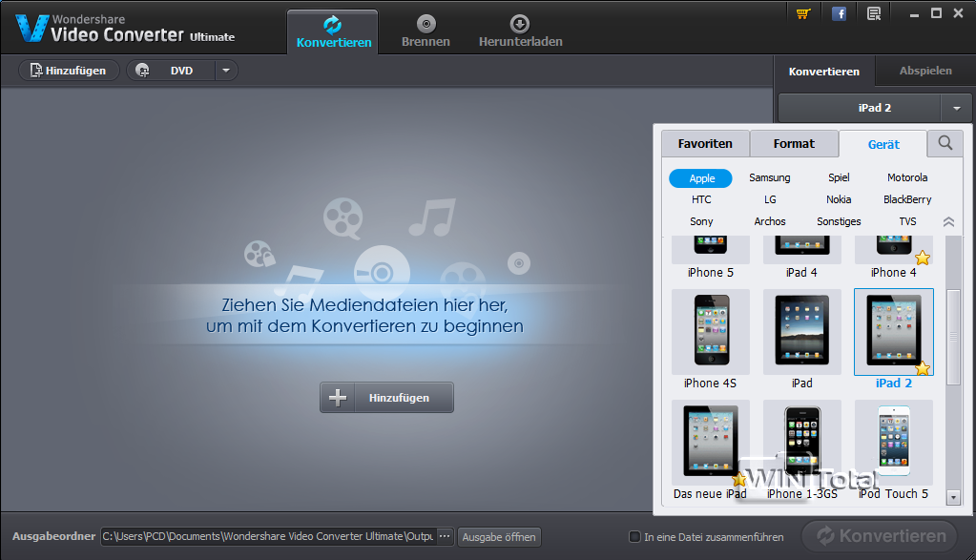Select the Spiel category filter
The image size is (976, 560).
pos(839,177)
